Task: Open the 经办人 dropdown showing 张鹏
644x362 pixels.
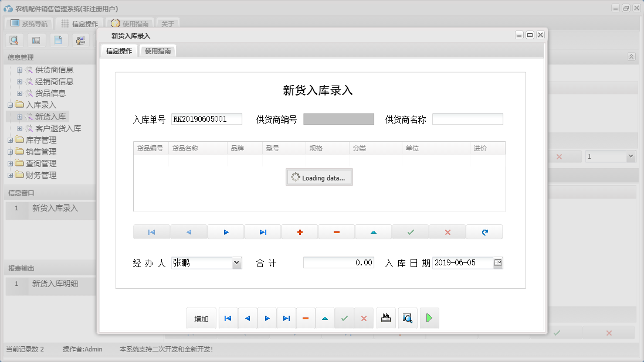Action: point(236,262)
